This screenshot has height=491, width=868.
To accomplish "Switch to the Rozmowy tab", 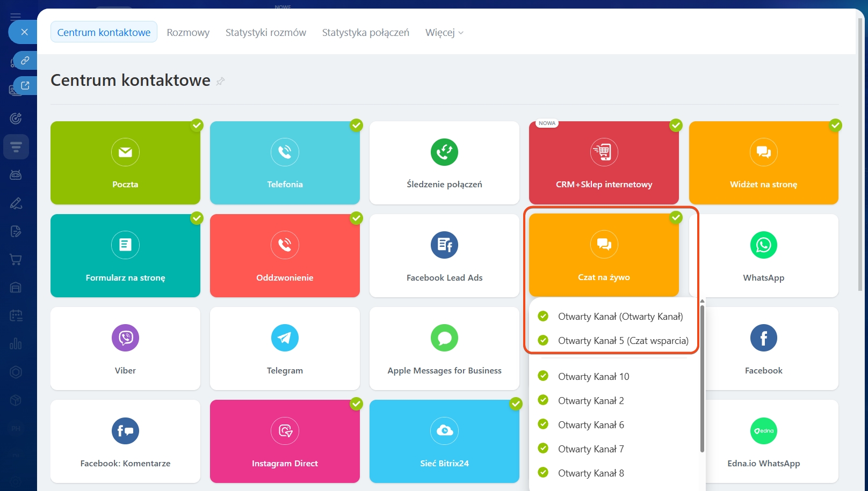I will click(x=188, y=33).
